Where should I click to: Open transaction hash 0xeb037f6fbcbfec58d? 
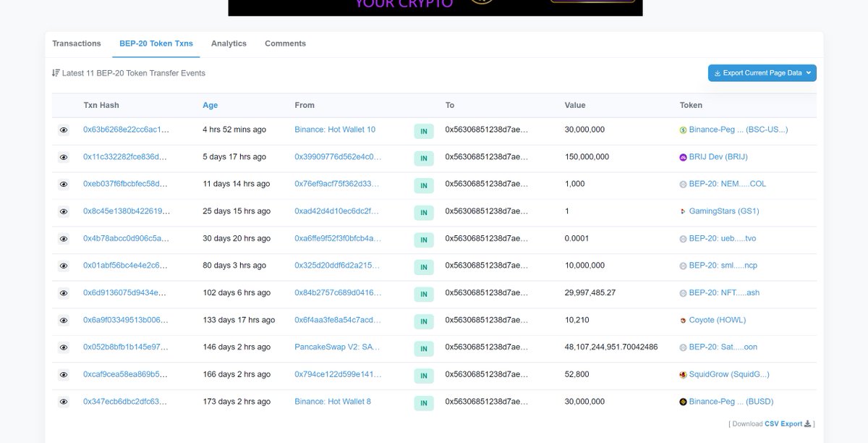pos(126,184)
